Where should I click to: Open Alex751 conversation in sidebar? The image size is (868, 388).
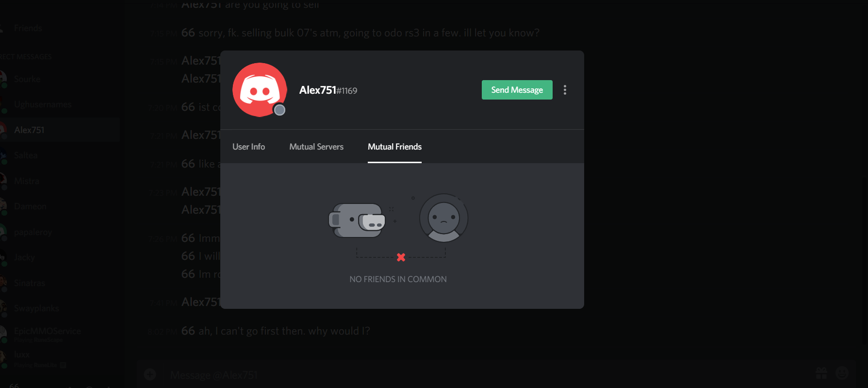coord(60,130)
